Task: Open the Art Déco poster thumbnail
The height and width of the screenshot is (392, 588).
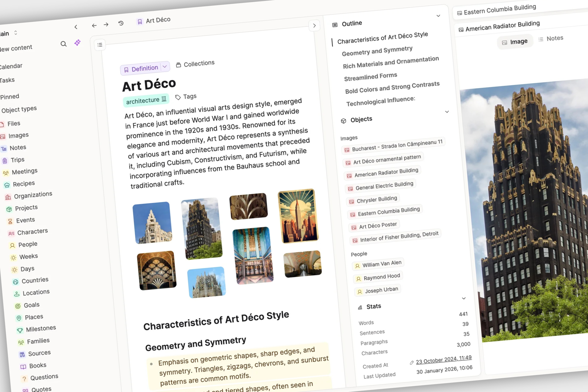Action: tap(298, 216)
